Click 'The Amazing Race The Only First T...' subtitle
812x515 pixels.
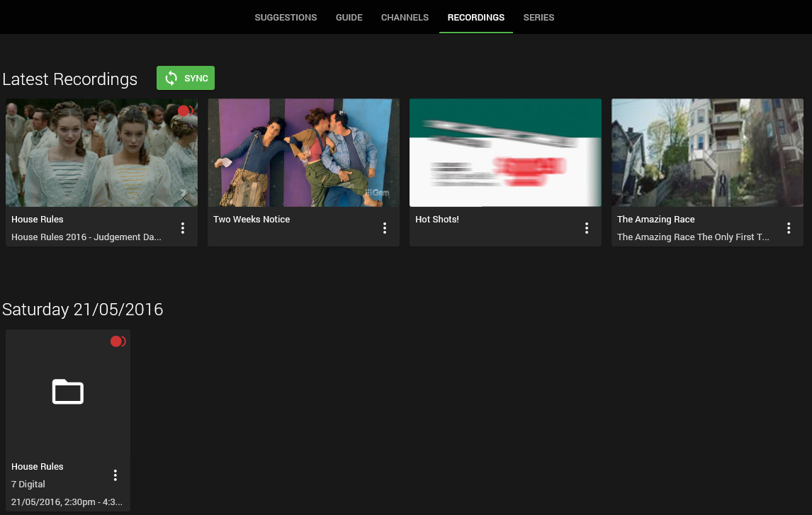(x=693, y=237)
